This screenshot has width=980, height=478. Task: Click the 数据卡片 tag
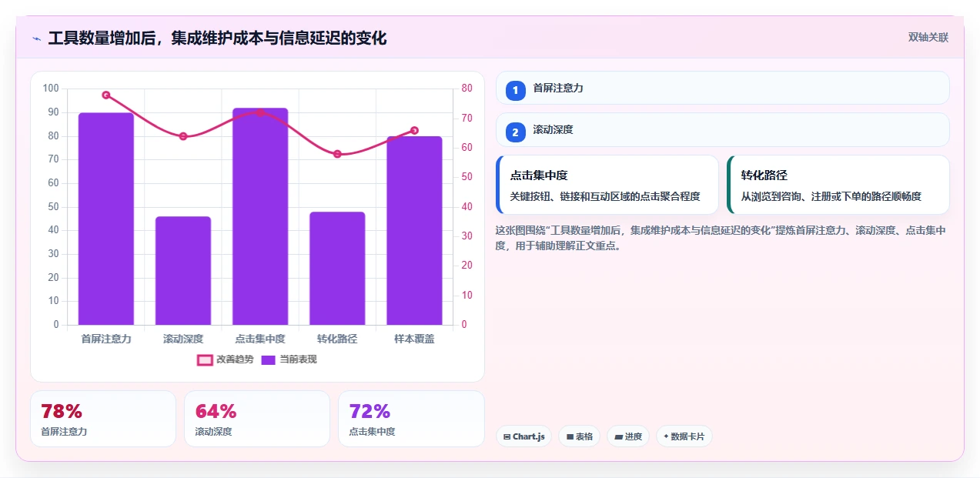click(x=684, y=436)
